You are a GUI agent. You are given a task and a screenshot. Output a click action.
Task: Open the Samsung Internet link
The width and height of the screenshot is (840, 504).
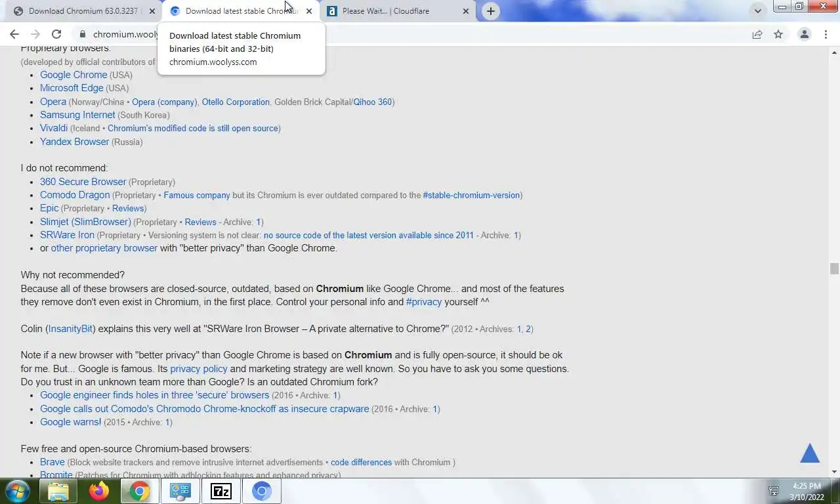coord(77,115)
